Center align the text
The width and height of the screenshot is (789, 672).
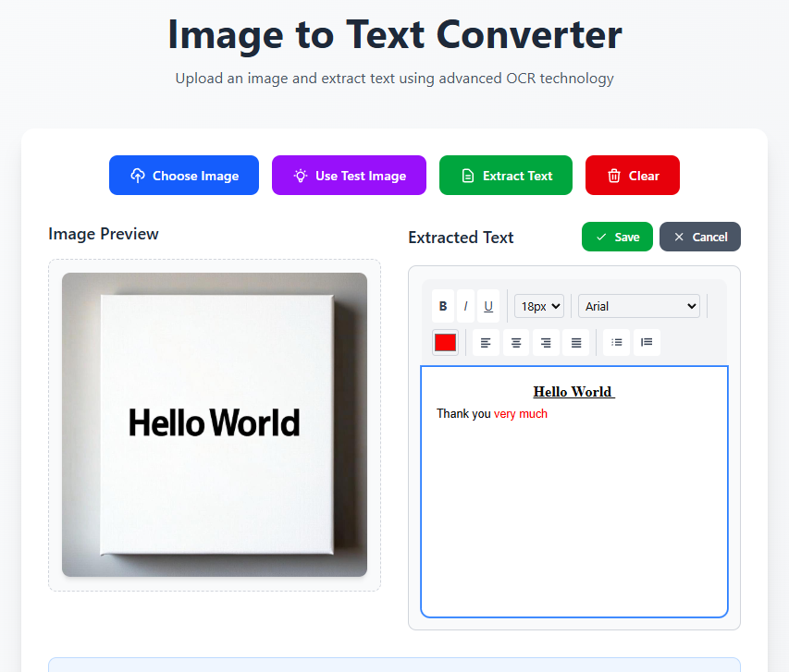[x=516, y=343]
